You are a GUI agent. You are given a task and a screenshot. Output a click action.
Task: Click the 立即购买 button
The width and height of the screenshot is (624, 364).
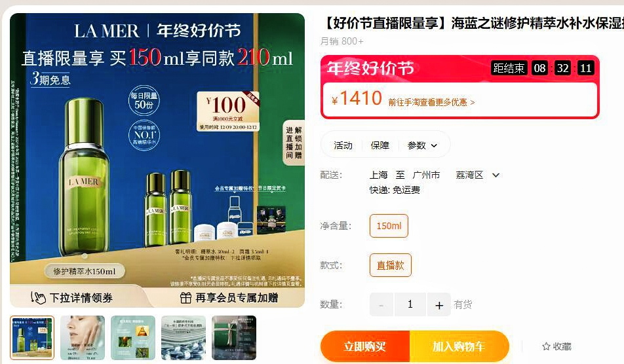coord(365,346)
